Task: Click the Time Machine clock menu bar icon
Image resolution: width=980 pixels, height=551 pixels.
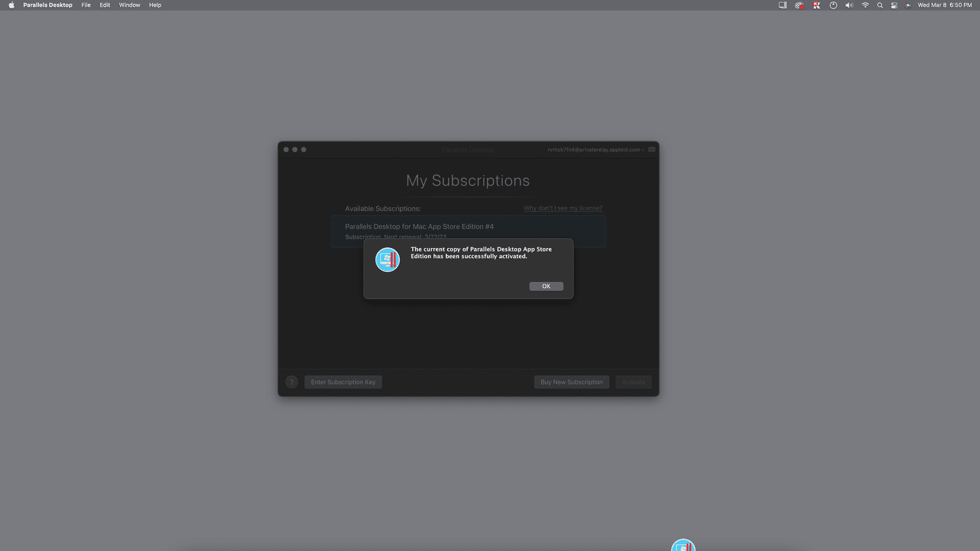Action: click(833, 5)
